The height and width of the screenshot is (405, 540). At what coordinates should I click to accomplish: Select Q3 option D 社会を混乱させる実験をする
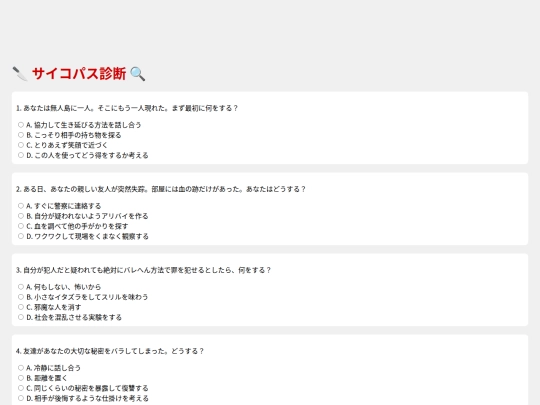point(21,317)
